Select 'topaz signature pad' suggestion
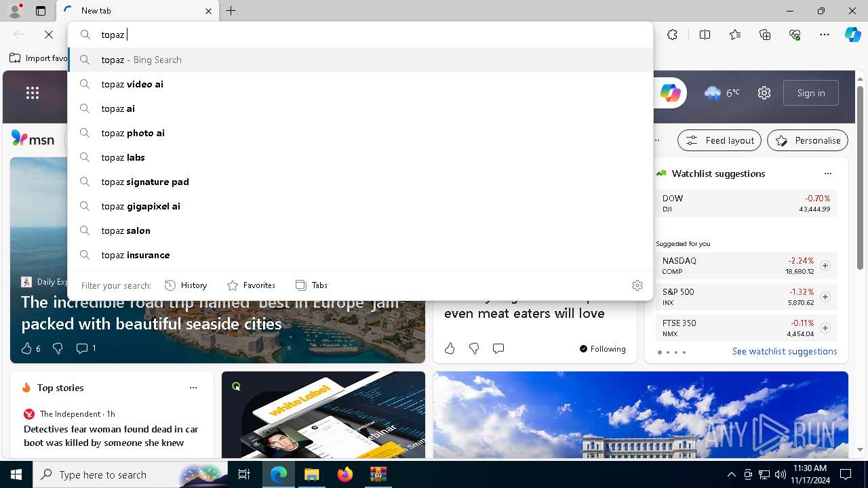 point(360,182)
